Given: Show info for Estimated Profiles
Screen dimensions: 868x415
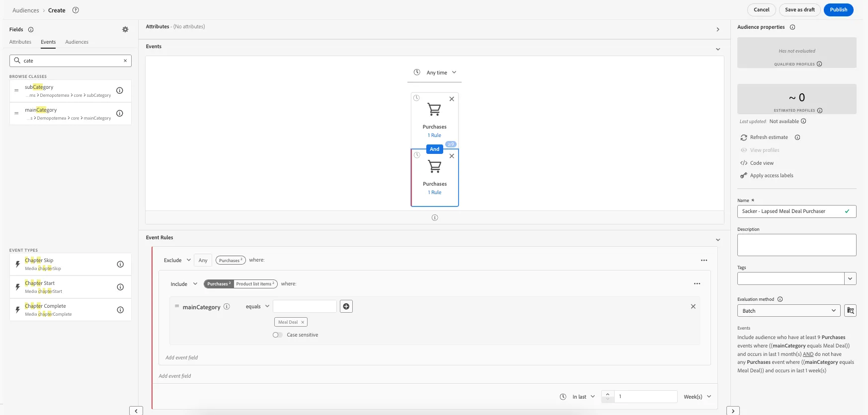Looking at the screenshot, I should pos(820,110).
